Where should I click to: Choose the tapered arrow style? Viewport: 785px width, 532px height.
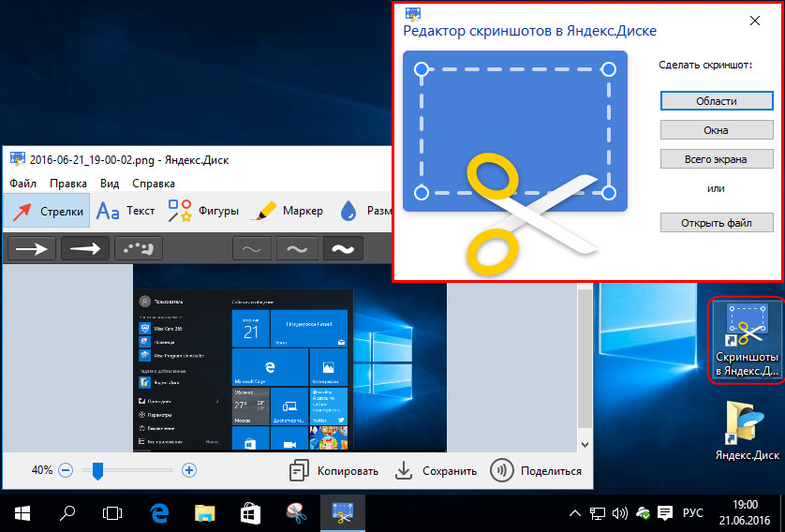pos(84,248)
